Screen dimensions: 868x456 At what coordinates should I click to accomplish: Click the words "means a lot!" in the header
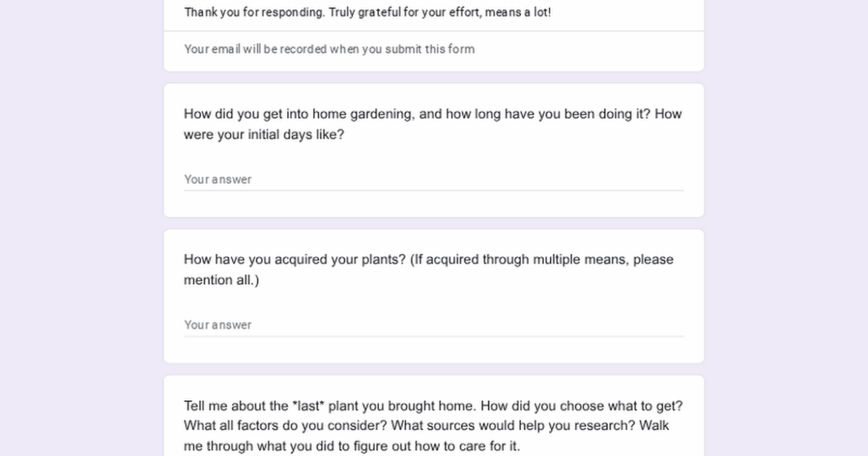pos(518,13)
